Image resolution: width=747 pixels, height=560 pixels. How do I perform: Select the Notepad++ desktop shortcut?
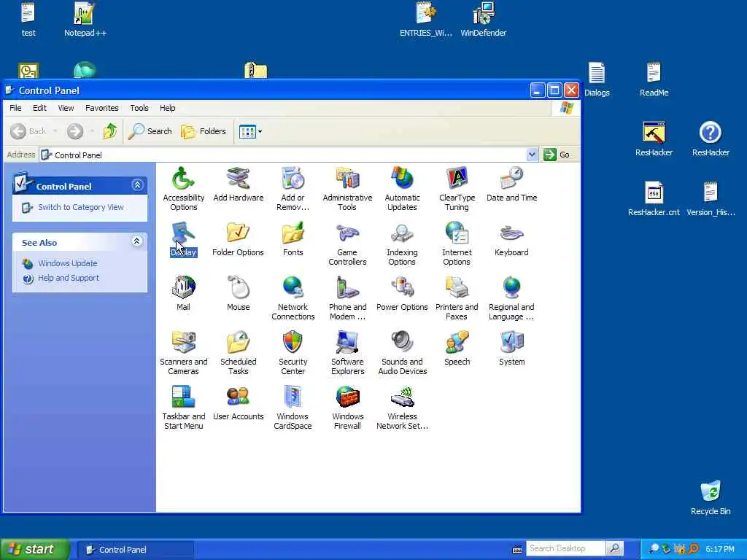(85, 19)
